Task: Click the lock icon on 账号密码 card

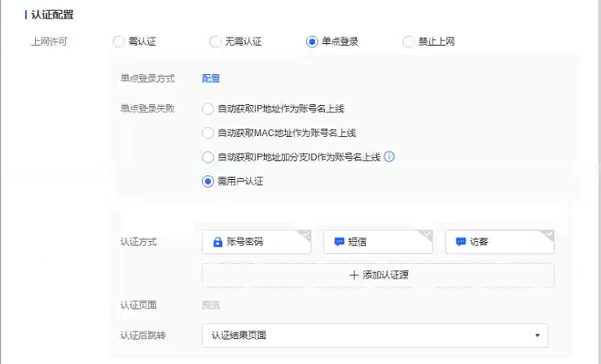Action: click(x=217, y=242)
